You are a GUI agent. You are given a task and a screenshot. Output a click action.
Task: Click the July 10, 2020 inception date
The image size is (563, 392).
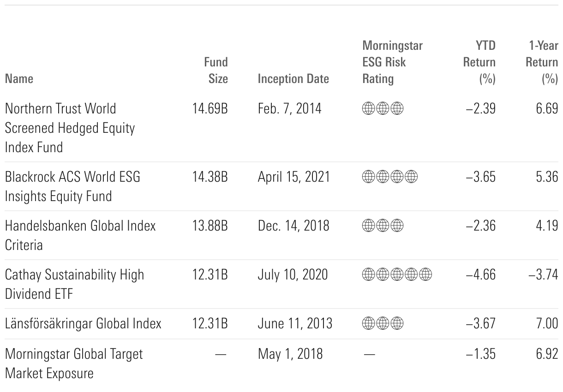(x=293, y=274)
